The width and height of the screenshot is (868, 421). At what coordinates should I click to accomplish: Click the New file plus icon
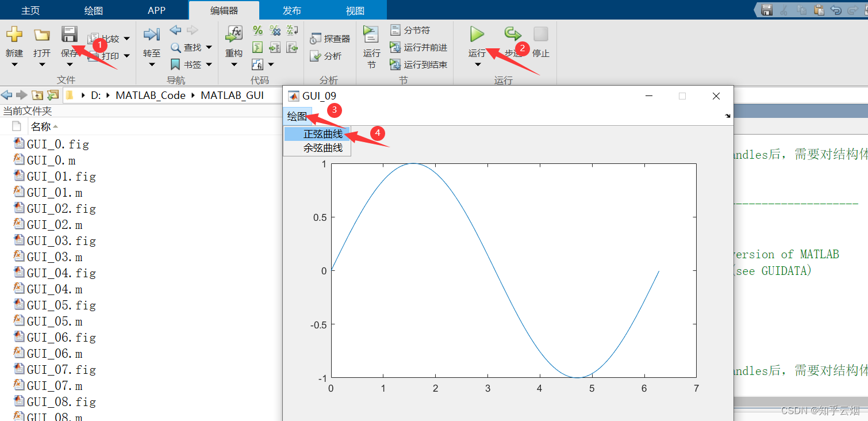click(14, 35)
